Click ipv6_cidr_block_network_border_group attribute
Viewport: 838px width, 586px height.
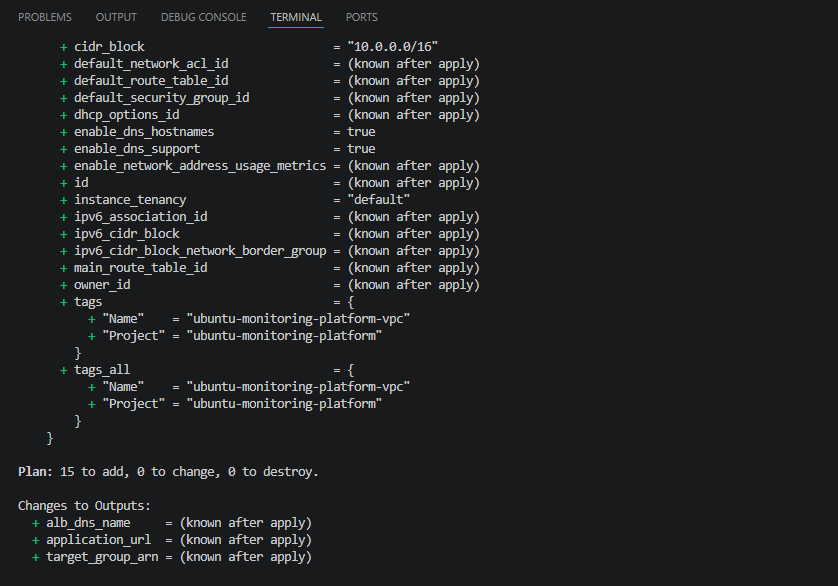tap(200, 251)
